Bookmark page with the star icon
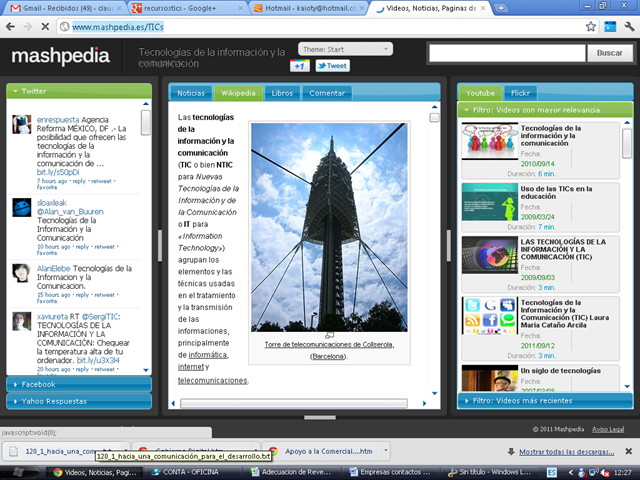 [x=590, y=27]
